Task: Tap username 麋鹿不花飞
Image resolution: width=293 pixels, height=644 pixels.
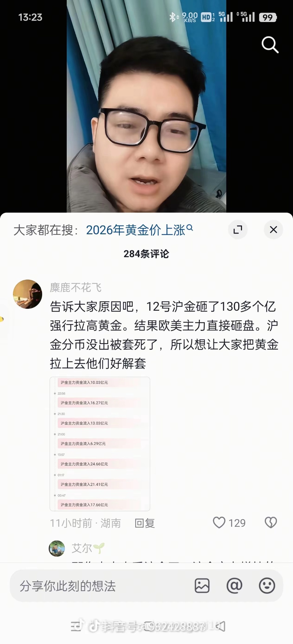Action: tap(76, 287)
